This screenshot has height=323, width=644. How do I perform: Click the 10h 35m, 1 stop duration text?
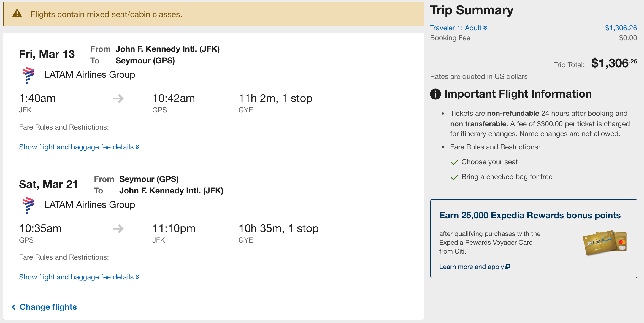278,228
